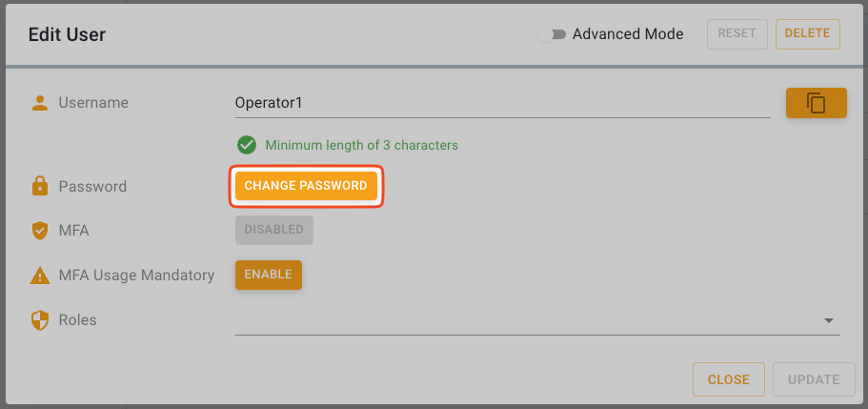This screenshot has height=409, width=868.
Task: Click the Edit User dialog title
Action: click(67, 34)
